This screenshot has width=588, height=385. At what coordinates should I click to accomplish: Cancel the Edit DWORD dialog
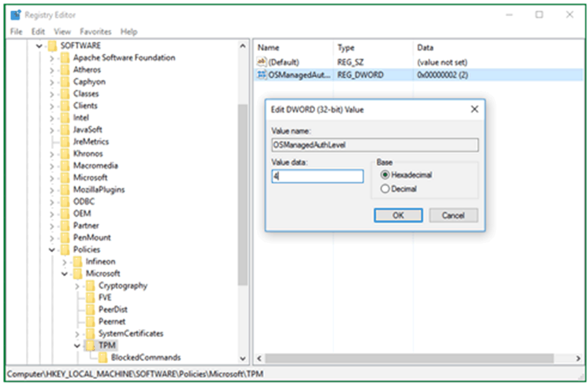click(453, 215)
